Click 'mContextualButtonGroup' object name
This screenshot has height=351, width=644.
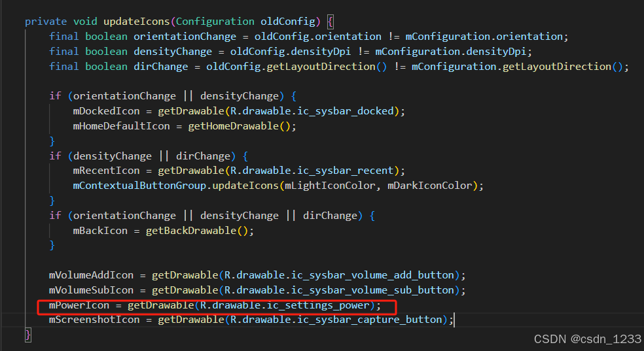139,186
